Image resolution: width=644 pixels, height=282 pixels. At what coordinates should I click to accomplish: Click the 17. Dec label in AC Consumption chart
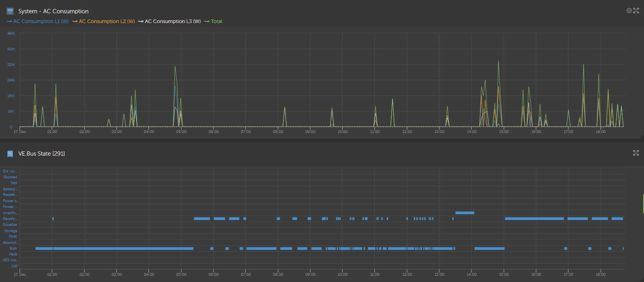(x=20, y=132)
